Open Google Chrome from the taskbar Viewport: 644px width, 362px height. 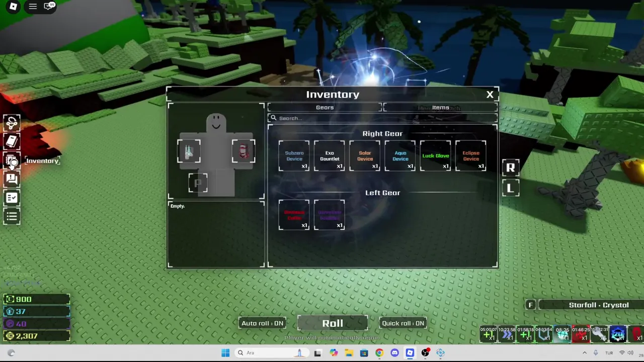pos(379,353)
